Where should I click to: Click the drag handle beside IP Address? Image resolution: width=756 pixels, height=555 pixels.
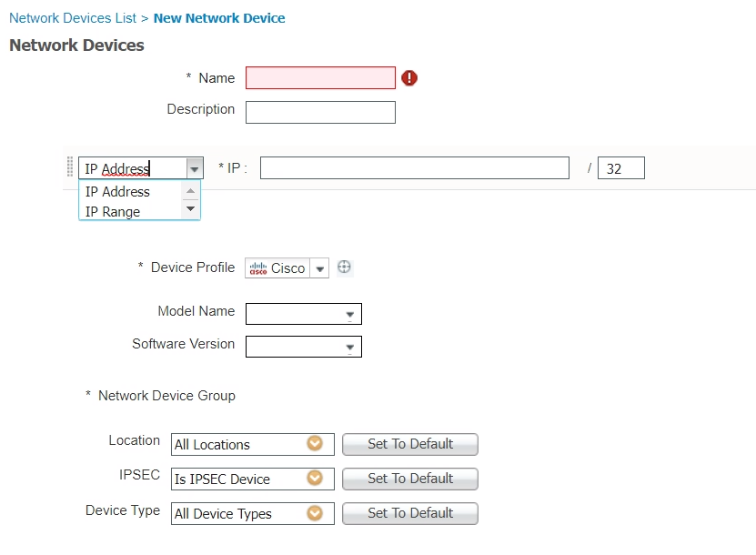70,168
